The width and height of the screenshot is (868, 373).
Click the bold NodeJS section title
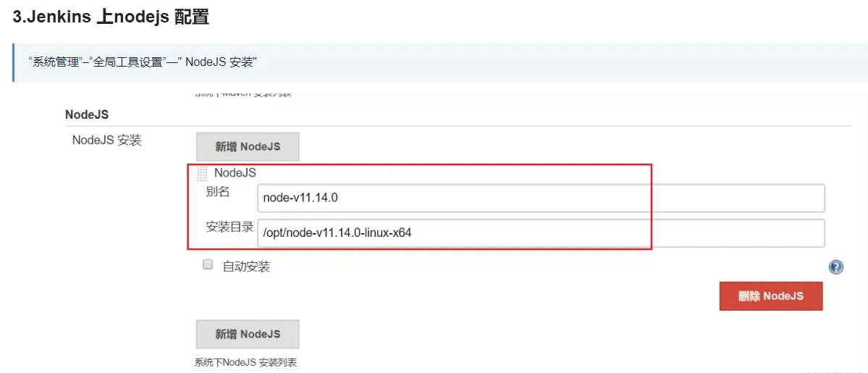click(x=86, y=114)
